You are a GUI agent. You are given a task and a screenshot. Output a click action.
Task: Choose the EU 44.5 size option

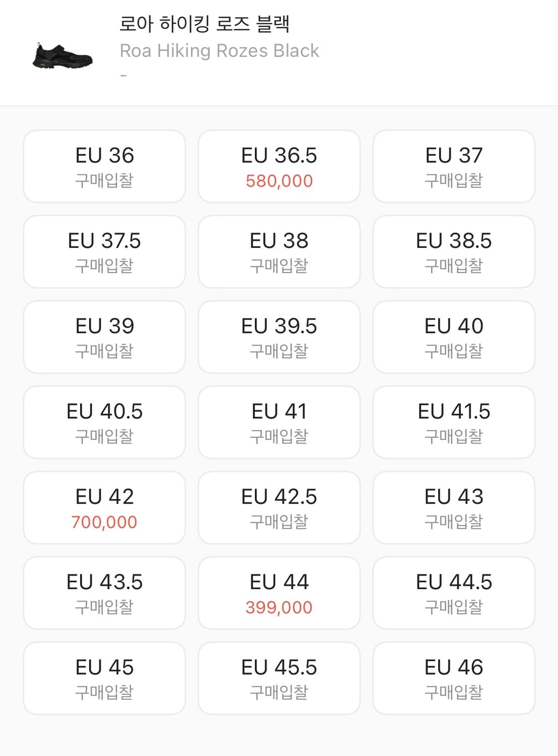click(454, 593)
